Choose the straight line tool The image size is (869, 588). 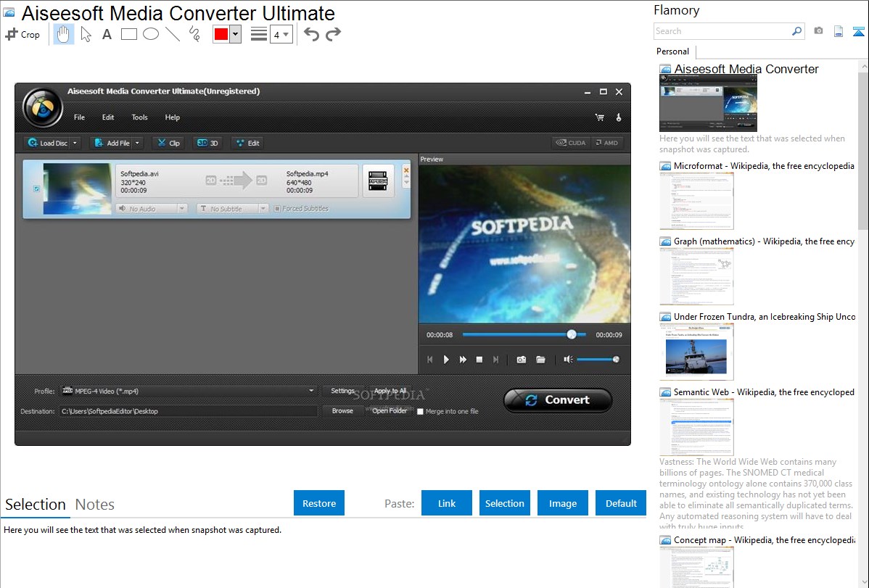coord(173,34)
